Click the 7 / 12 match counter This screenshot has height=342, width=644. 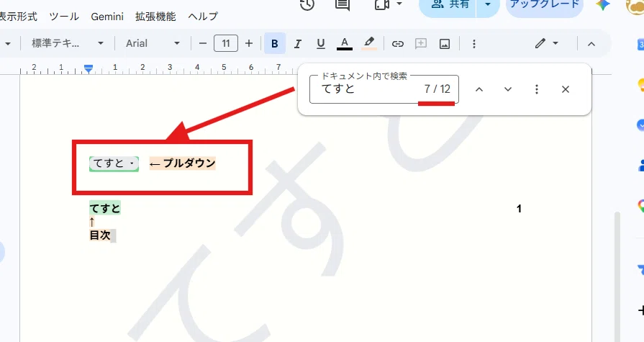click(x=437, y=89)
